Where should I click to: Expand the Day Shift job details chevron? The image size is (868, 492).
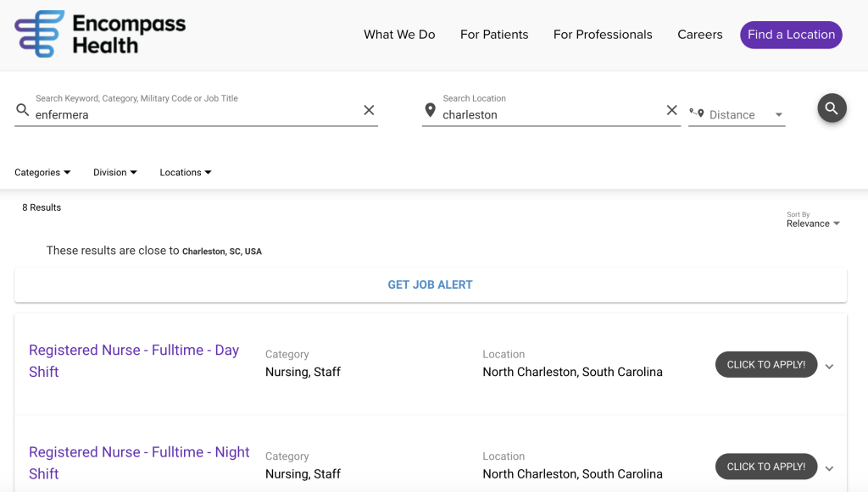coord(829,367)
